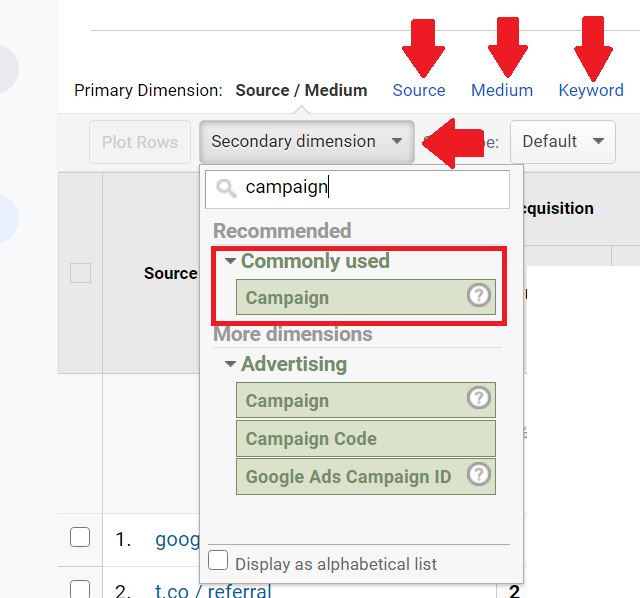The height and width of the screenshot is (598, 640).
Task: Collapse the Advertising section
Action: pos(231,364)
